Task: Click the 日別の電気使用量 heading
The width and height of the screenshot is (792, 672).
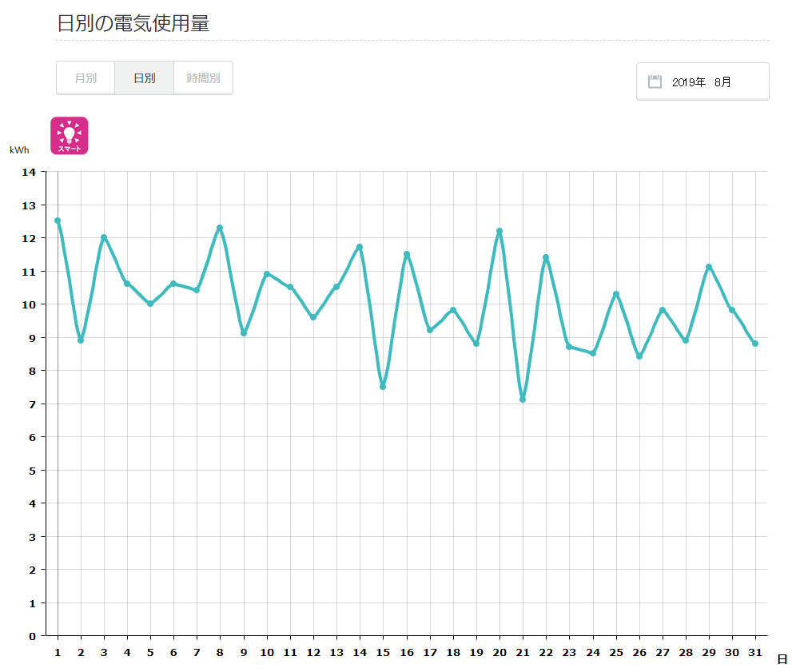Action: tap(133, 23)
